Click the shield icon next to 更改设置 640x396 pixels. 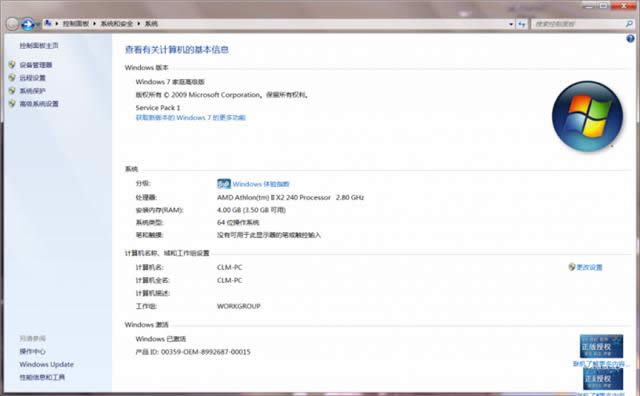click(572, 267)
